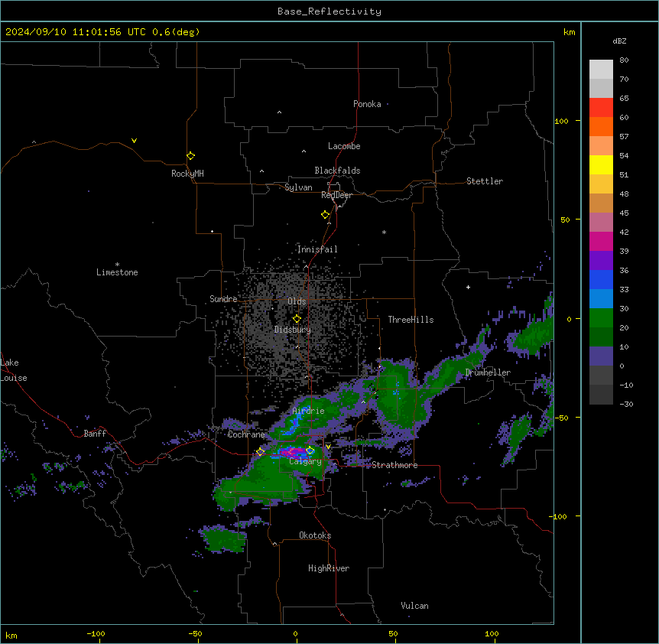Click the RockyMH label
Screen dimensions: 659x644
(x=187, y=174)
